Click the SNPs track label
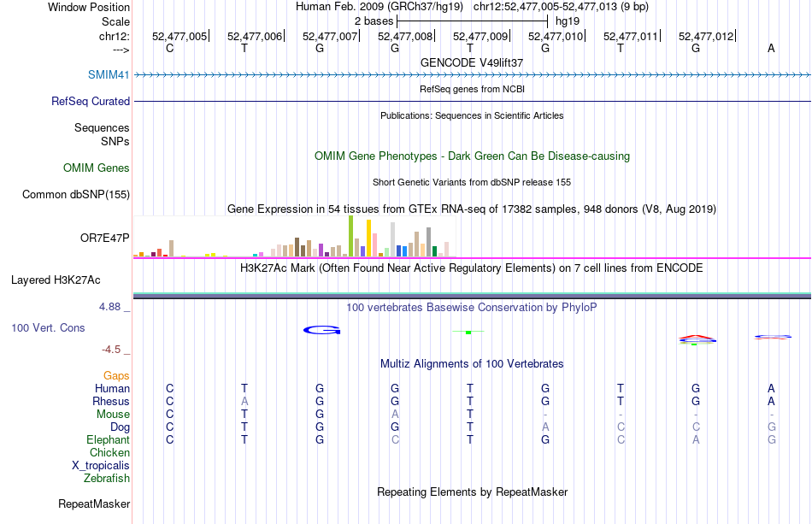This screenshot has width=812, height=524. (x=115, y=141)
